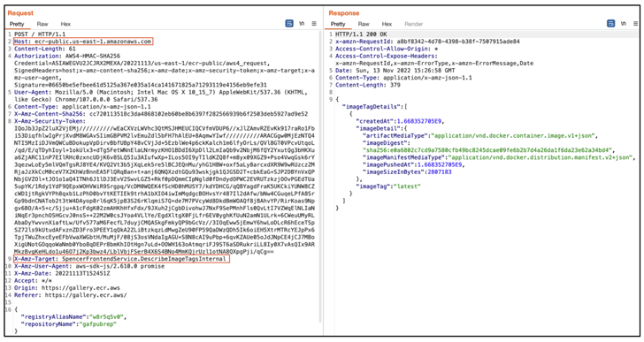
Task: Click the "registryAliasName":"w8r5q5v0" body line
Action: click(74, 317)
